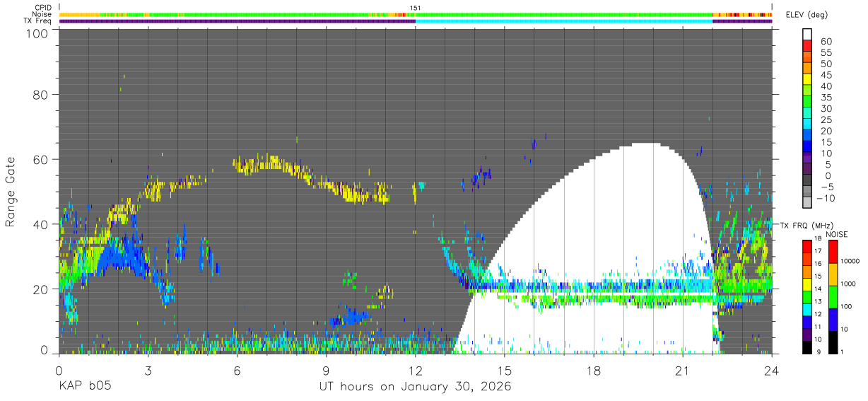This screenshot has height=401, width=868.
Task: Click the CPID label at top left
Action: 42,7
